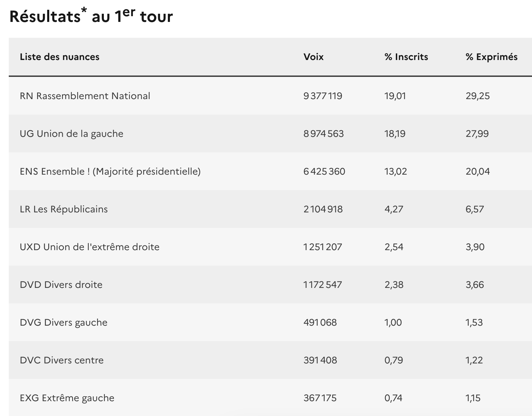Select the DVC Divers centre row label
The image size is (532, 416).
pos(62,360)
